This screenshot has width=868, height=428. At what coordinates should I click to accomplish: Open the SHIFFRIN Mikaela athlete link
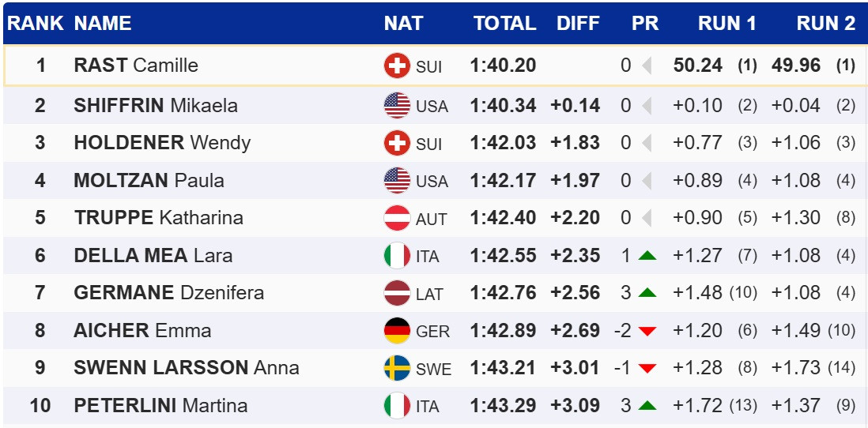(155, 105)
